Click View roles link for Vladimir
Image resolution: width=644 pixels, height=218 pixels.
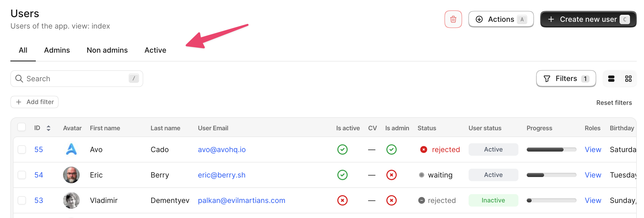(x=593, y=200)
